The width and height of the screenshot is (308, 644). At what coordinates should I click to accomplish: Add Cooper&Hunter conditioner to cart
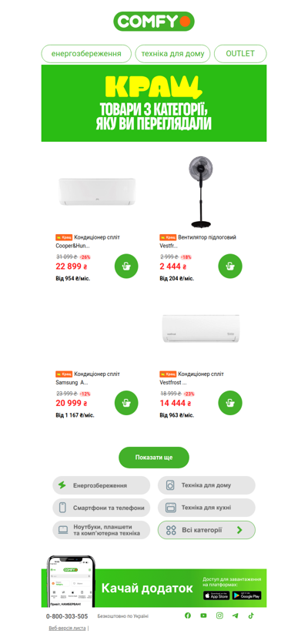[x=126, y=266]
